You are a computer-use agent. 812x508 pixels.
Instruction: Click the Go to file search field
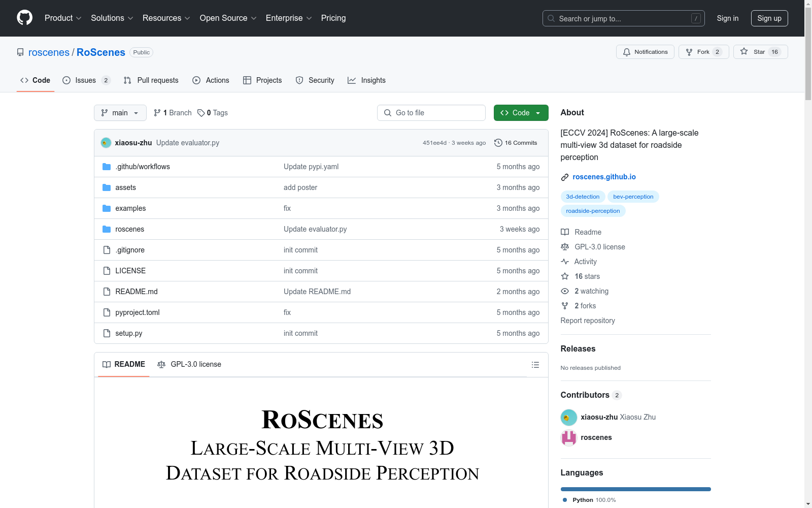pyautogui.click(x=431, y=113)
